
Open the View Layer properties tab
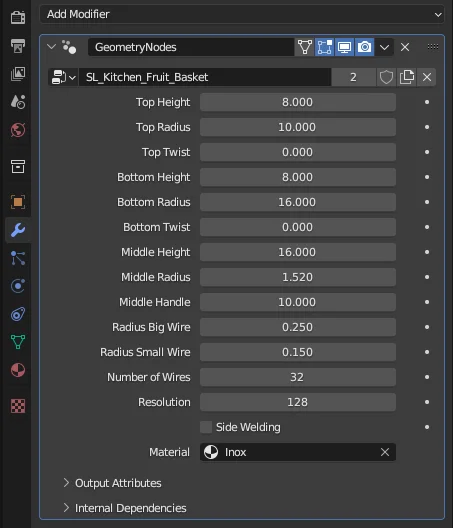coord(18,73)
